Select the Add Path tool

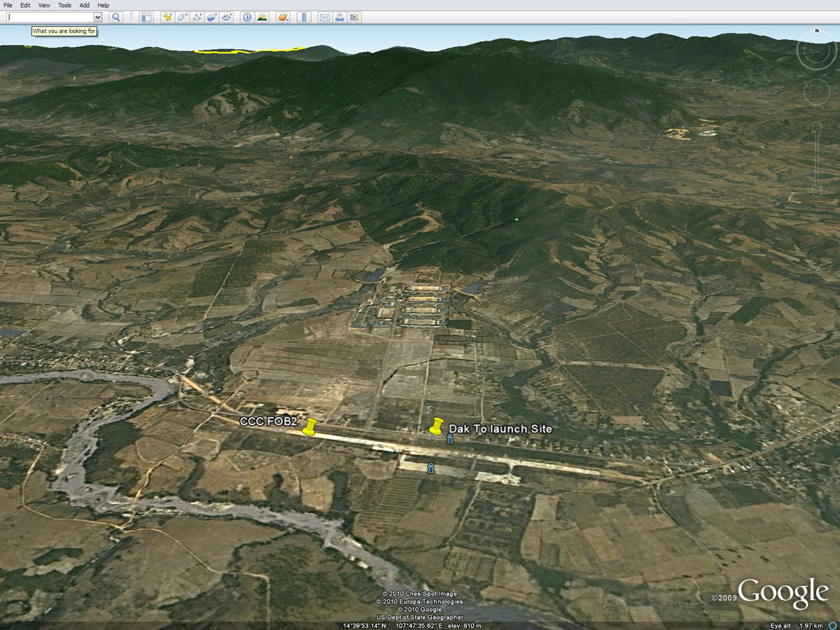(x=197, y=17)
